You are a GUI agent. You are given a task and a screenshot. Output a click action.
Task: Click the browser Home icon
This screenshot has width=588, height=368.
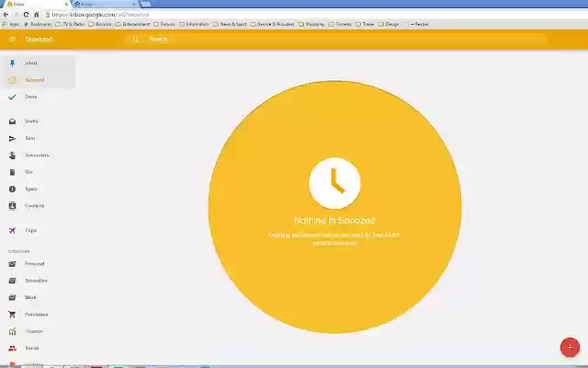[37, 15]
